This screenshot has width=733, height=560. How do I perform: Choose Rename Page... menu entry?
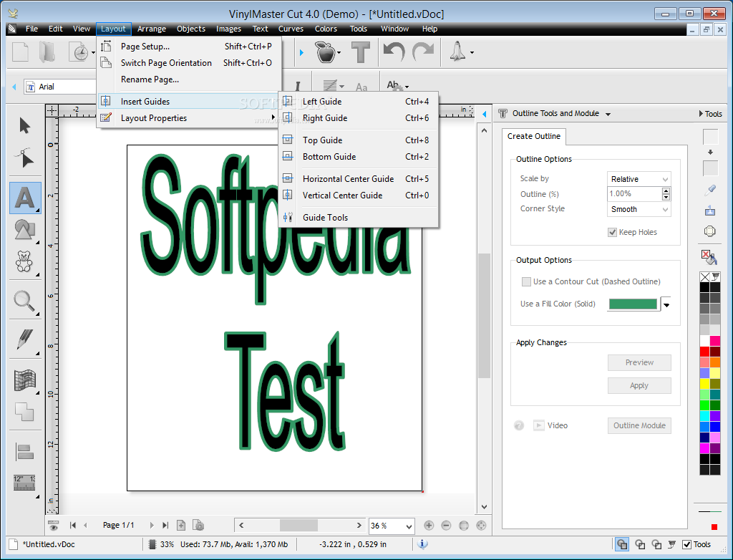click(189, 79)
